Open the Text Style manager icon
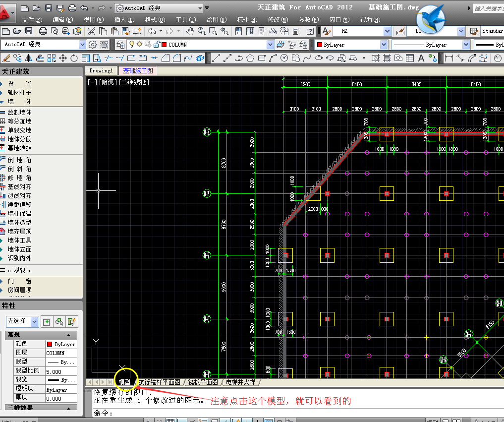 [x=326, y=31]
